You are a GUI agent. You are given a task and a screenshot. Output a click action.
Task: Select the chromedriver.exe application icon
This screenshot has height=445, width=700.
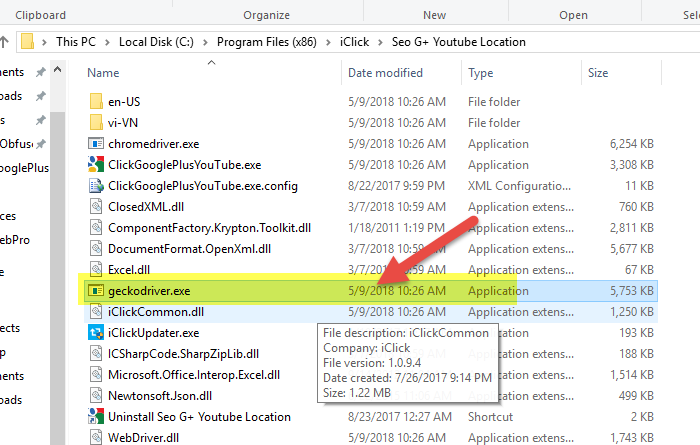pyautogui.click(x=96, y=143)
